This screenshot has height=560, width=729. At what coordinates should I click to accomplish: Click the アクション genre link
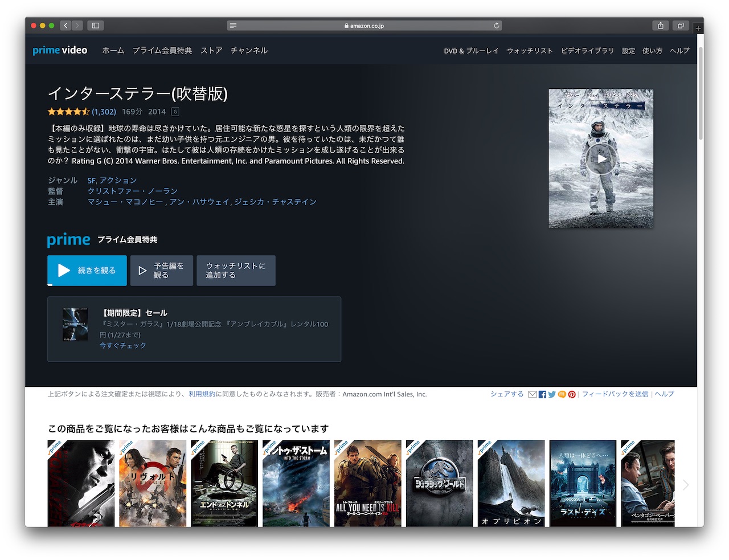(118, 181)
